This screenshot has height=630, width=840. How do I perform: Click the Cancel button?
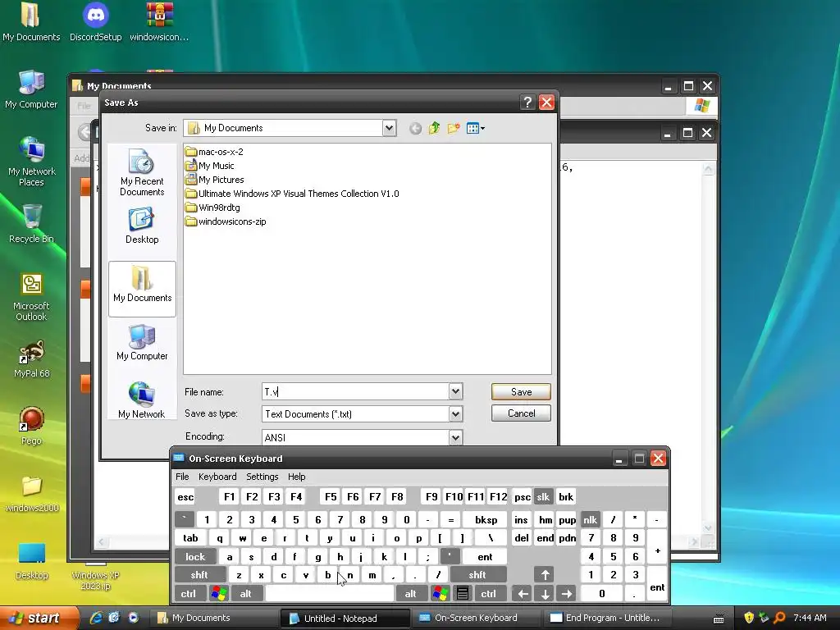click(x=521, y=413)
